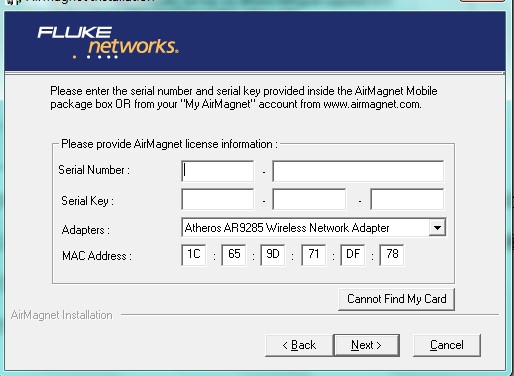Click the Serial Number label
This screenshot has height=376, width=514.
pos(94,170)
